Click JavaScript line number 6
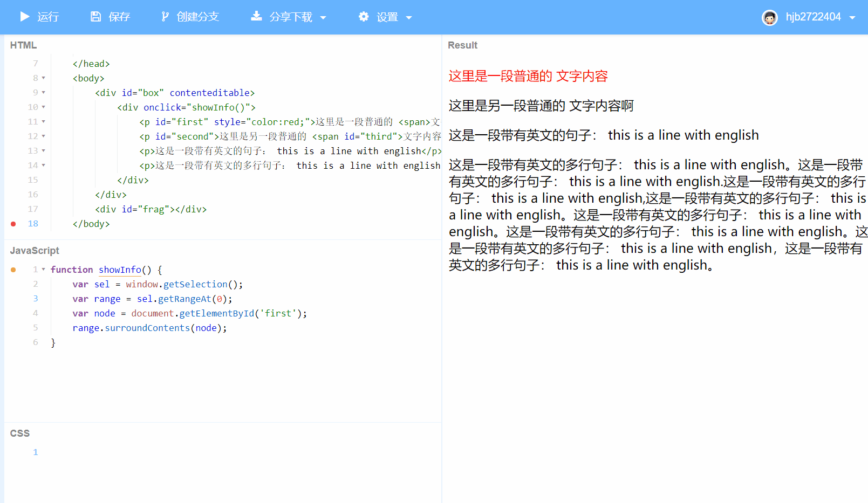The width and height of the screenshot is (868, 503). click(36, 342)
